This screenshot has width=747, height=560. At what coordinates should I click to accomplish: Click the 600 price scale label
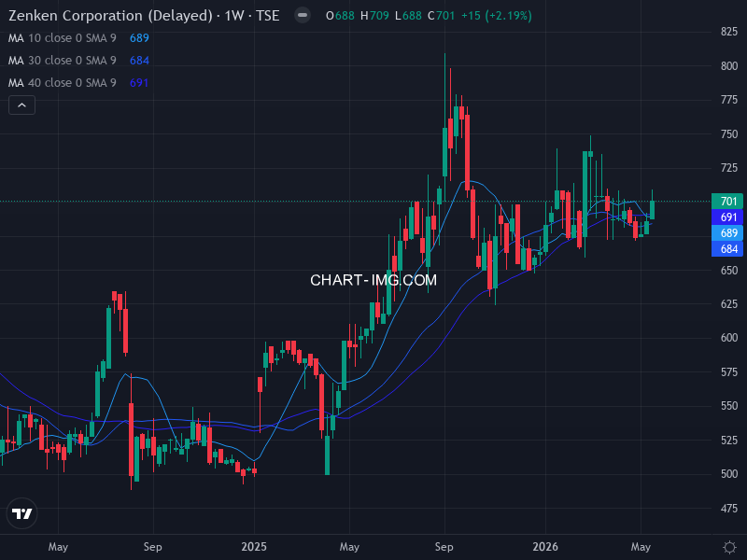coord(729,338)
